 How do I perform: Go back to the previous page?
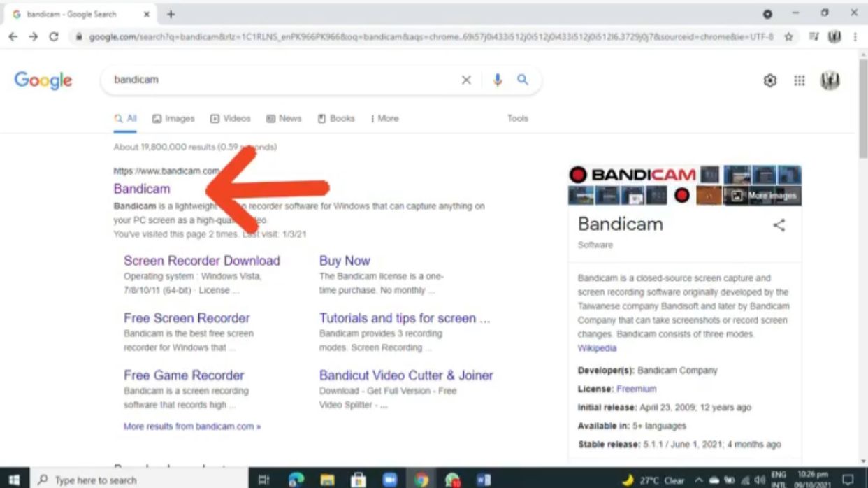click(13, 37)
